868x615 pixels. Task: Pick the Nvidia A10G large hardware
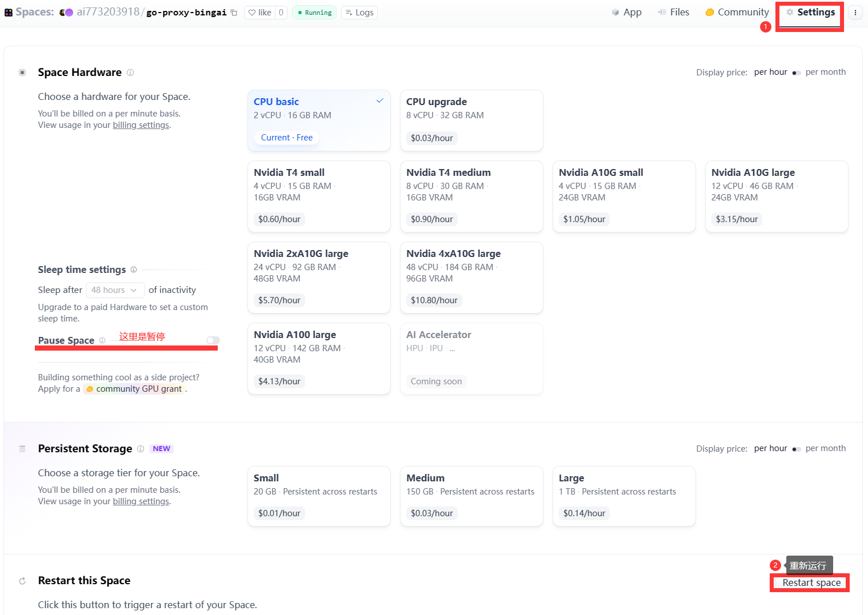[777, 196]
